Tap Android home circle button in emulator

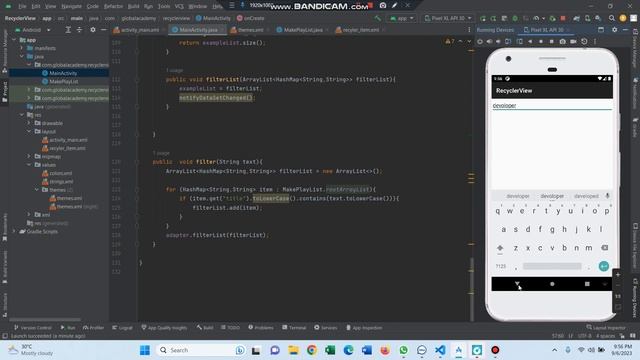[x=552, y=284]
